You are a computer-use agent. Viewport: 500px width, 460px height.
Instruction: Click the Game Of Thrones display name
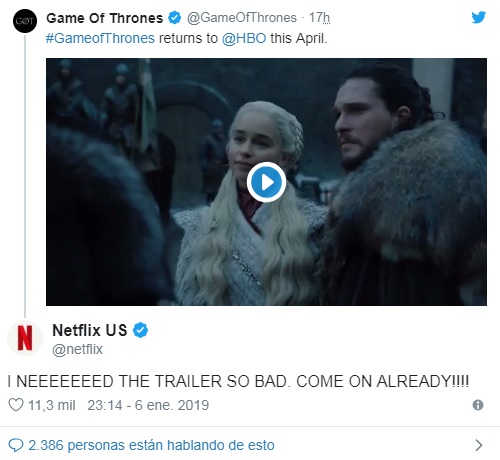tap(105, 18)
